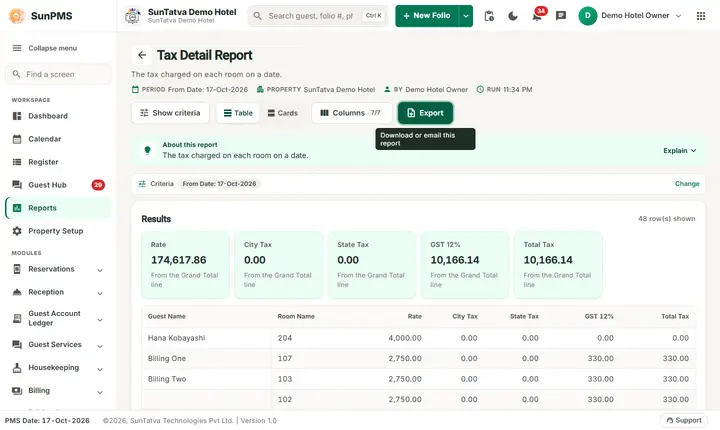Open the New Folio dropdown arrow

click(x=466, y=16)
